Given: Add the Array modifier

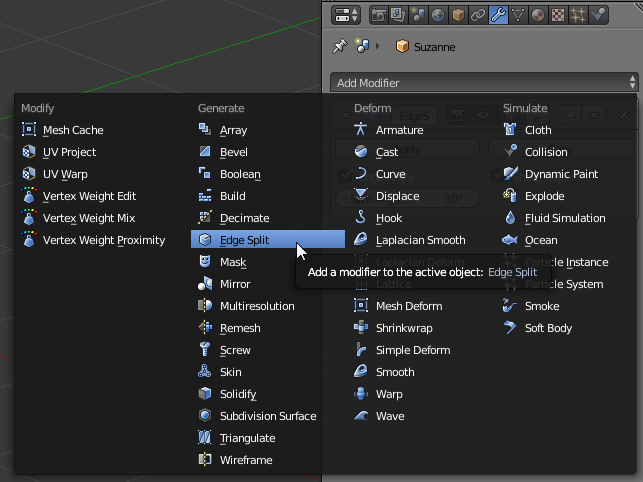Looking at the screenshot, I should click(268, 130).
